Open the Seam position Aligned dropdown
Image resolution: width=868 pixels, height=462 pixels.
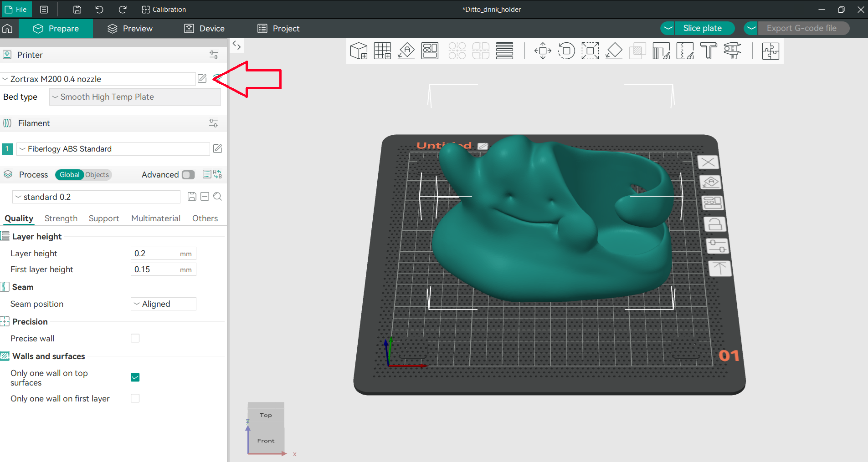(x=163, y=304)
